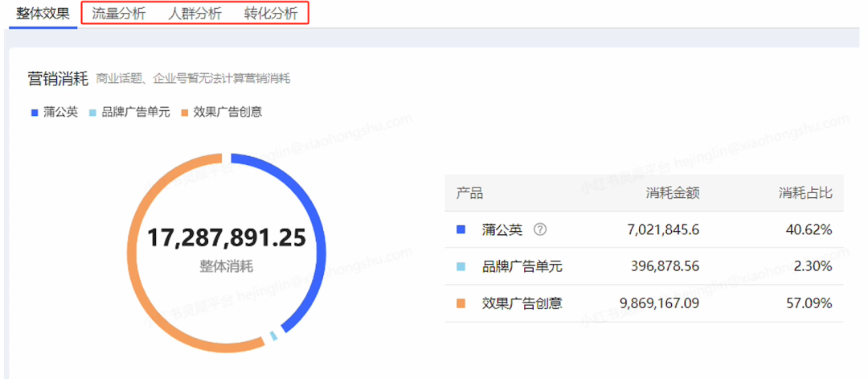Viewport: 868px width, 379px height.
Task: Click the light-blue square in 品牌广告单元 table row
Action: pos(461,266)
